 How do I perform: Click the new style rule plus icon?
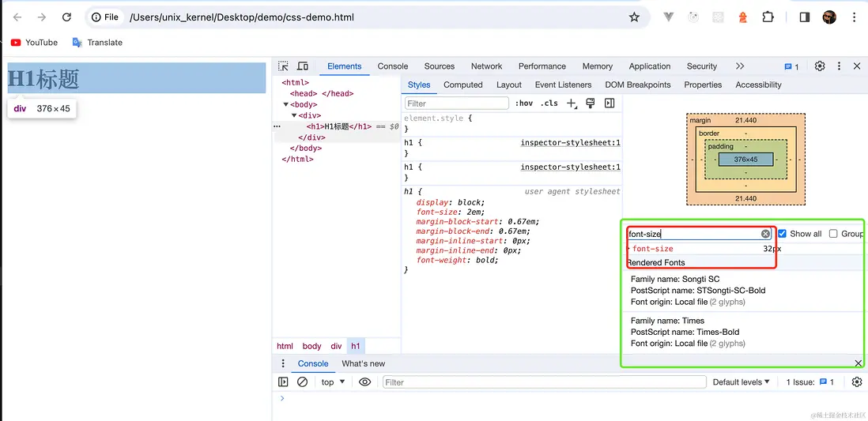(572, 103)
